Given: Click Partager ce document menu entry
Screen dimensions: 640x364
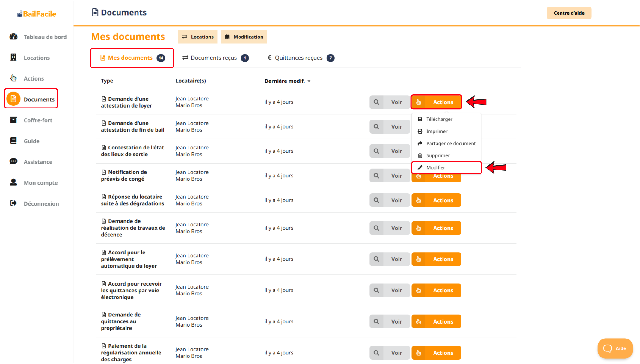Looking at the screenshot, I should coord(450,144).
